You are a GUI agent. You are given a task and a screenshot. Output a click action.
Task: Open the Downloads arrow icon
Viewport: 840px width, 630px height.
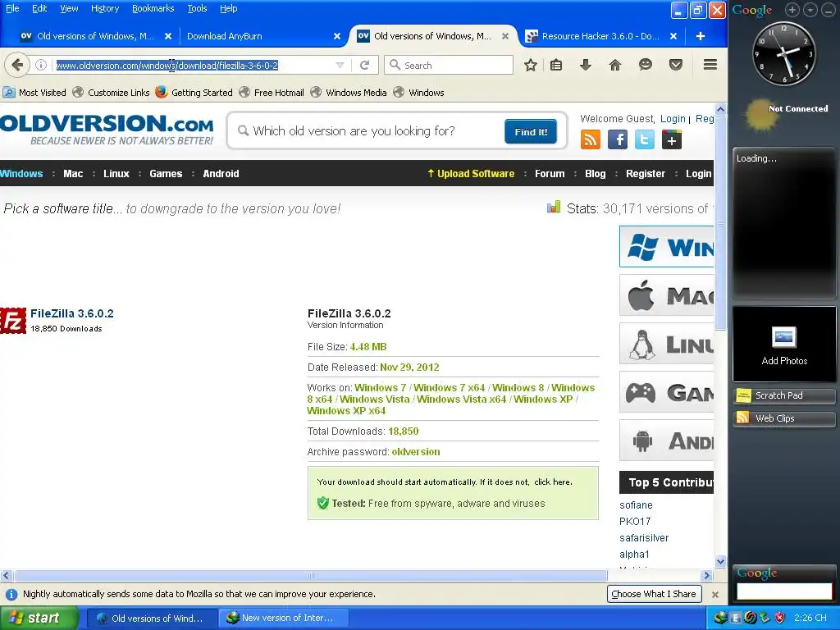pos(586,66)
